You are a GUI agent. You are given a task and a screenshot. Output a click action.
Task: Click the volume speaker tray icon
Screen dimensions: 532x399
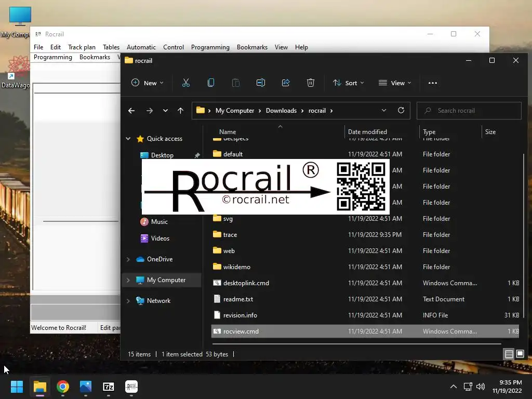(481, 387)
